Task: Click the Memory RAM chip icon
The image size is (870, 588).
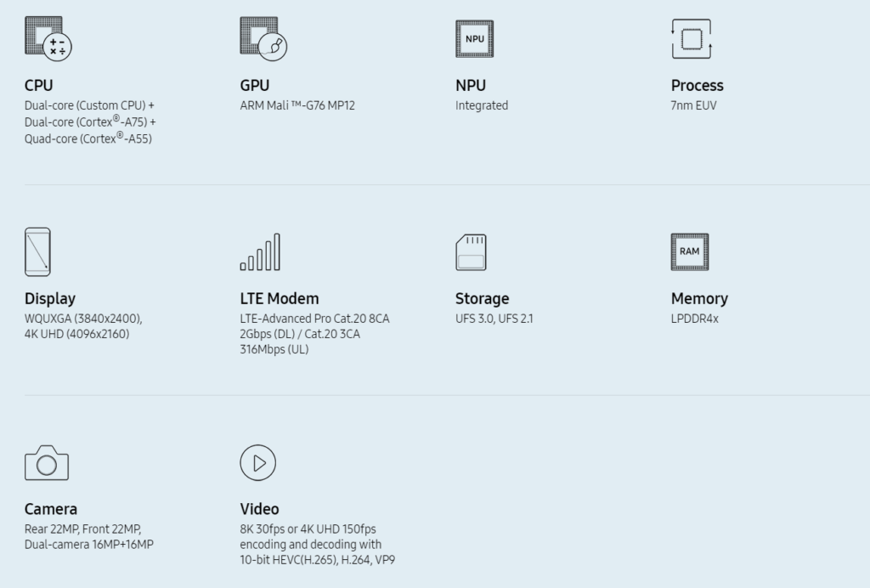Action: tap(689, 252)
